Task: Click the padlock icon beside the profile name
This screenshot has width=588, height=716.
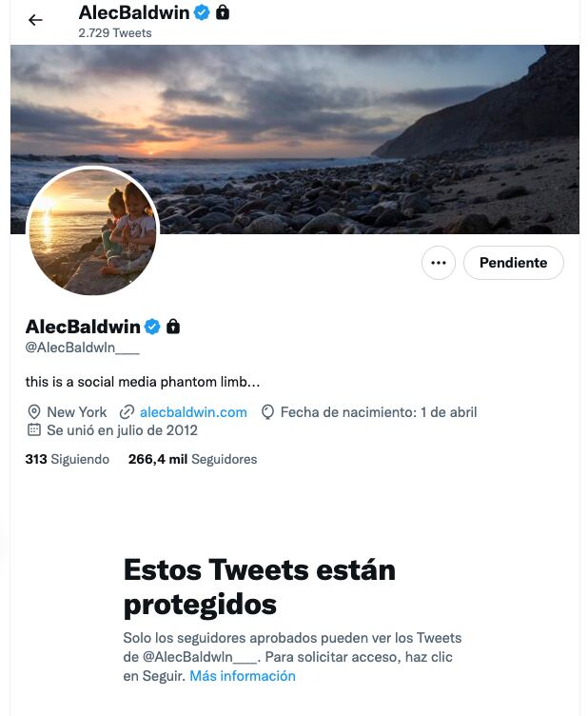Action: click(173, 326)
